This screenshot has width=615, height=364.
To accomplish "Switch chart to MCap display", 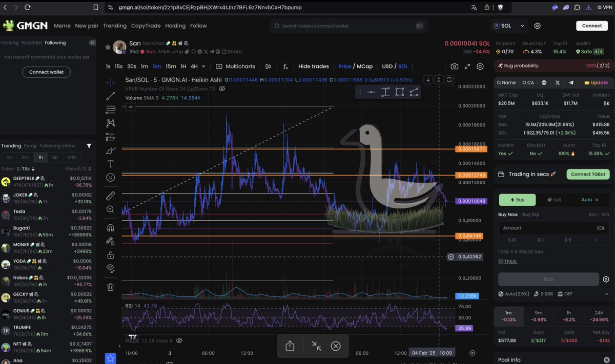I will click(x=364, y=67).
